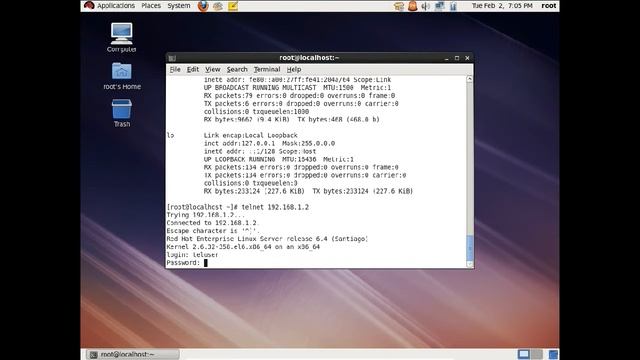Click the terminal scrollbar down arrow
640x360 pixels.
tap(469, 264)
